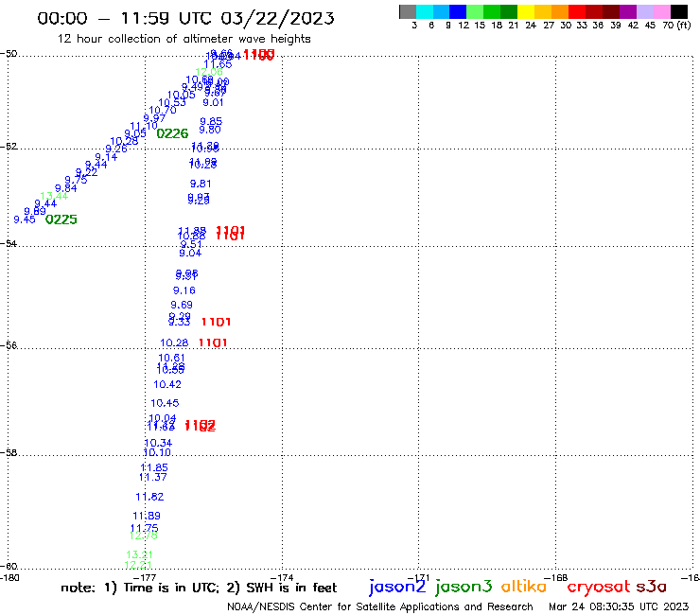700x615 pixels.
Task: Click the '11.37' wave height value
Action: pos(153,477)
